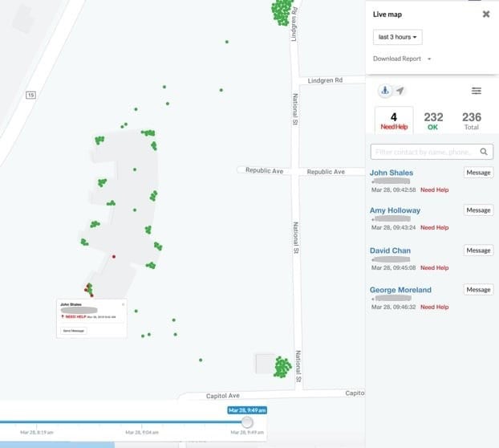Open the 'last 3 hours' time range dropdown
The image size is (499, 448).
coord(398,38)
